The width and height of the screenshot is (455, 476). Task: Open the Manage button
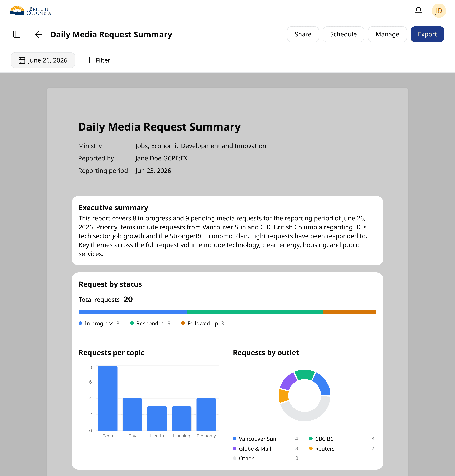coord(387,34)
